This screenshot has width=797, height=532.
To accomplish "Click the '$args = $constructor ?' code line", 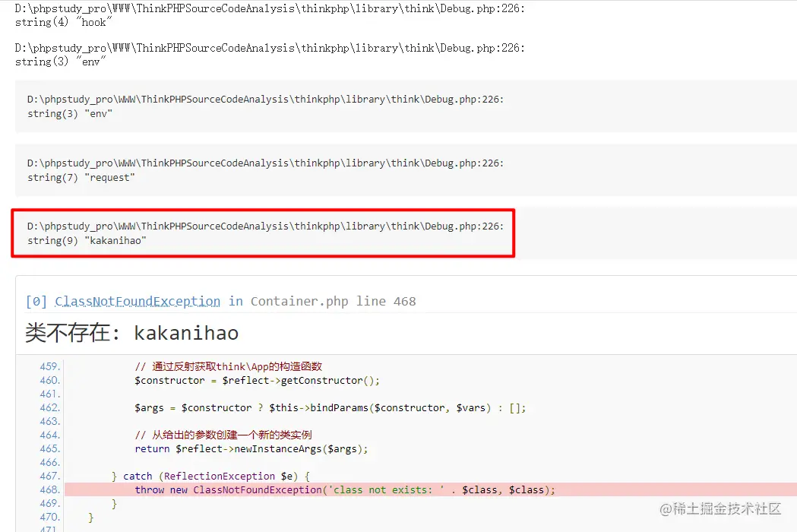I will (x=330, y=408).
